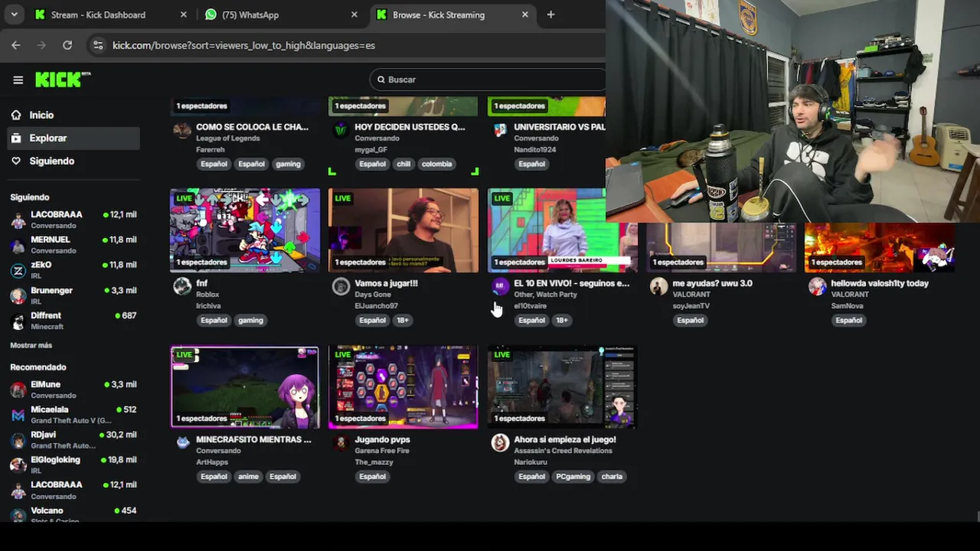The image size is (980, 551).
Task: Open Vamos a jugar!!! stream thumbnail
Action: [403, 230]
